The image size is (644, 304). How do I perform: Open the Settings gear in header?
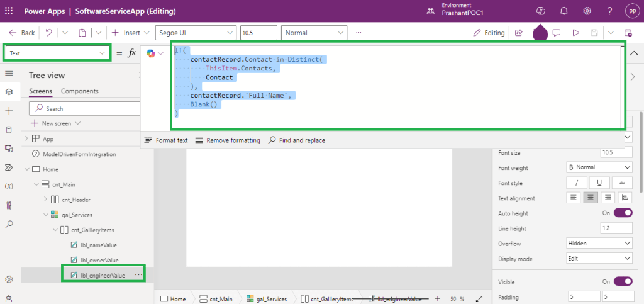(x=587, y=11)
